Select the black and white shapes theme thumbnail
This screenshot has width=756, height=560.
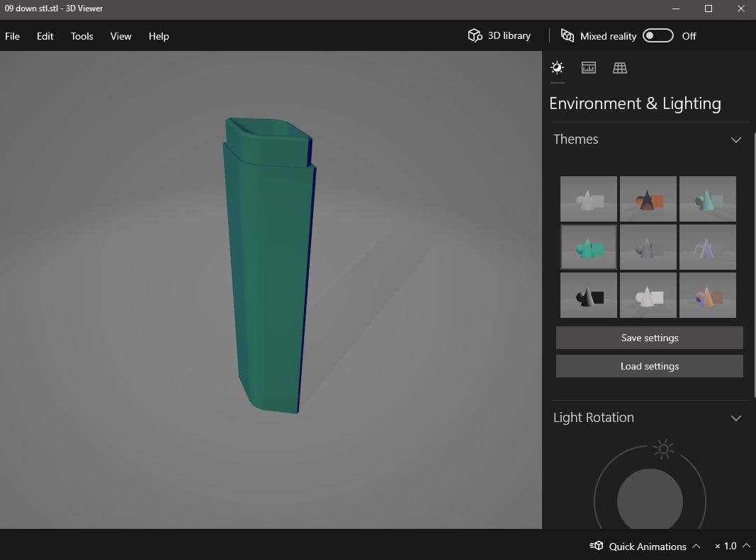589,295
